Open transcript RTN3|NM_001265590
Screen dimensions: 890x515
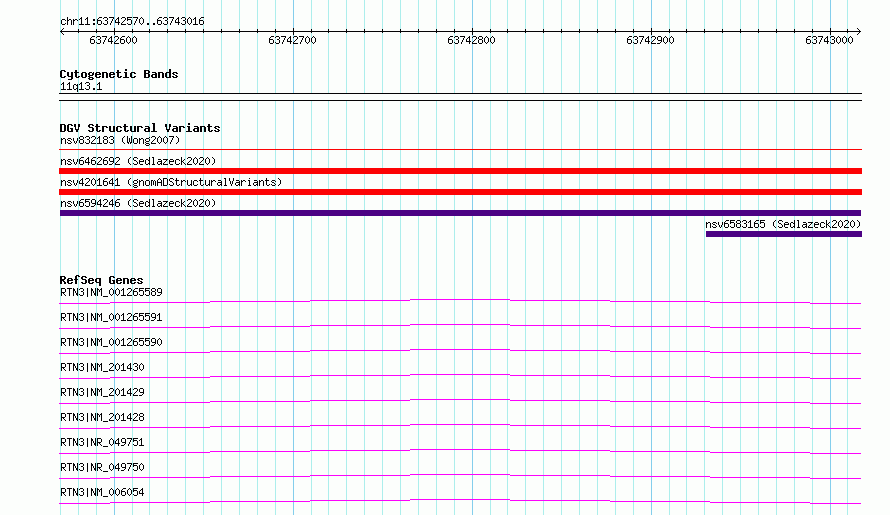(x=111, y=342)
